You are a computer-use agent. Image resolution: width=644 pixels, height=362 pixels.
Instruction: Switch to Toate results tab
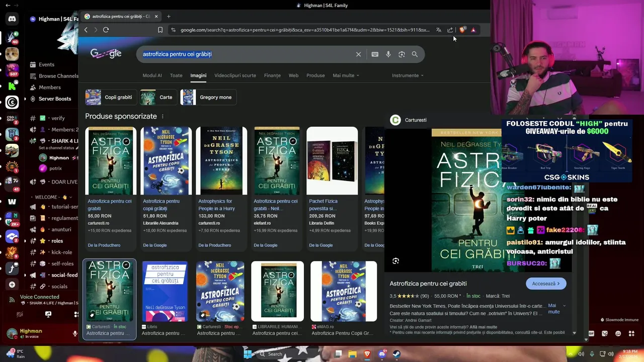tap(176, 75)
